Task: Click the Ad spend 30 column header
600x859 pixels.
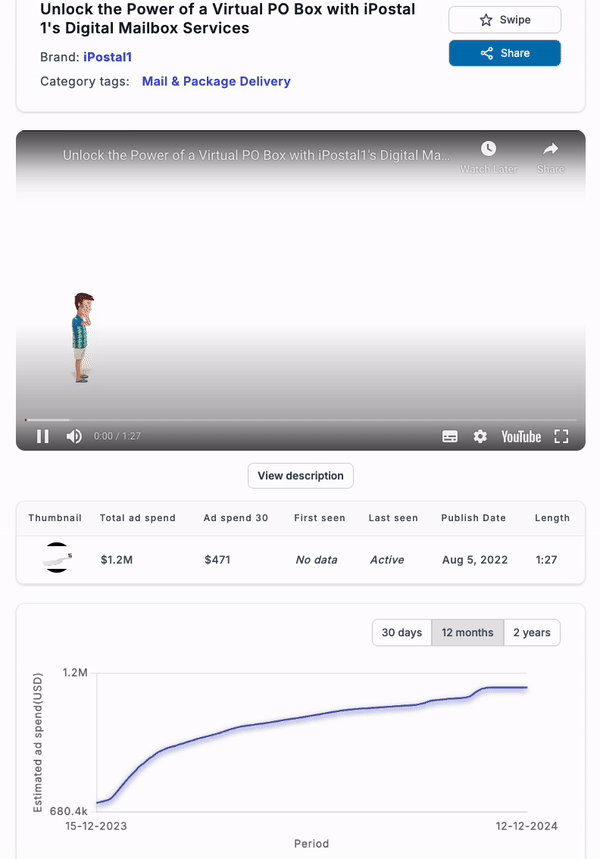Action: click(x=236, y=518)
